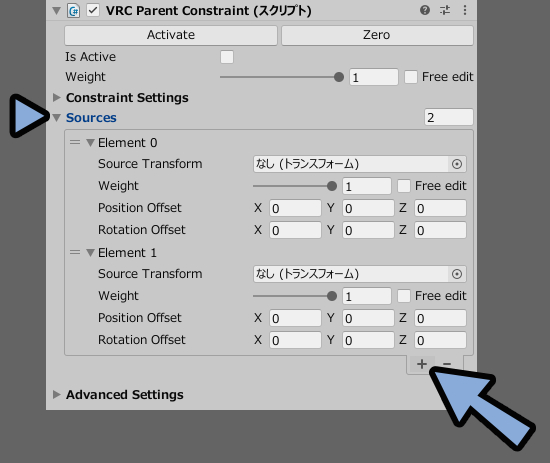Open the component help question mark icon
Image resolution: width=550 pixels, height=463 pixels.
pos(425,10)
